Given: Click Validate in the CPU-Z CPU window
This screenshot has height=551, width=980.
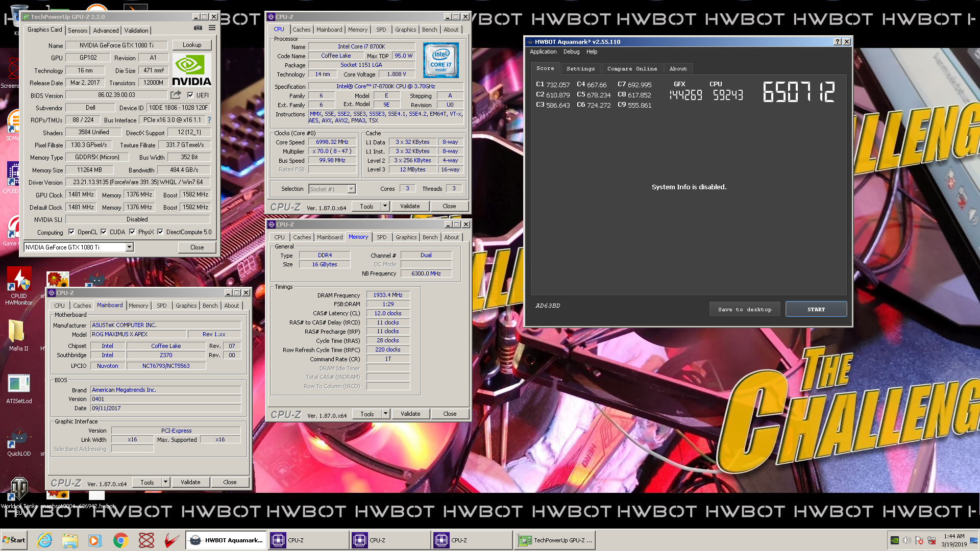Looking at the screenshot, I should [410, 206].
